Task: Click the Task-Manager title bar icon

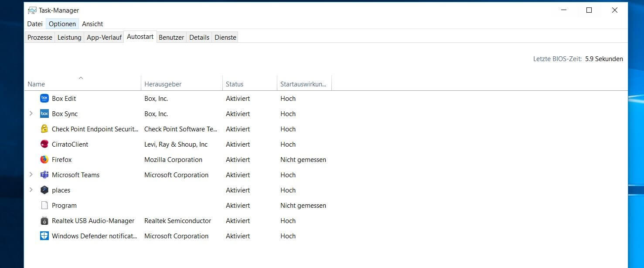Action: [x=32, y=10]
